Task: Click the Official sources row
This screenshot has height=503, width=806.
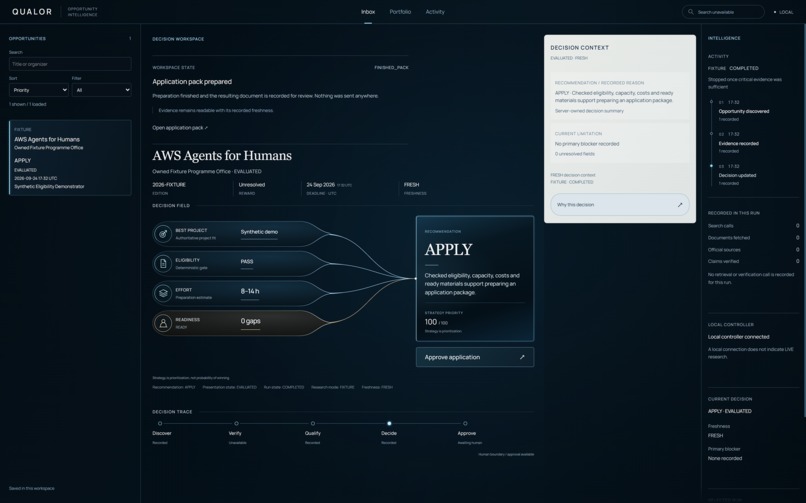Action: click(x=754, y=250)
